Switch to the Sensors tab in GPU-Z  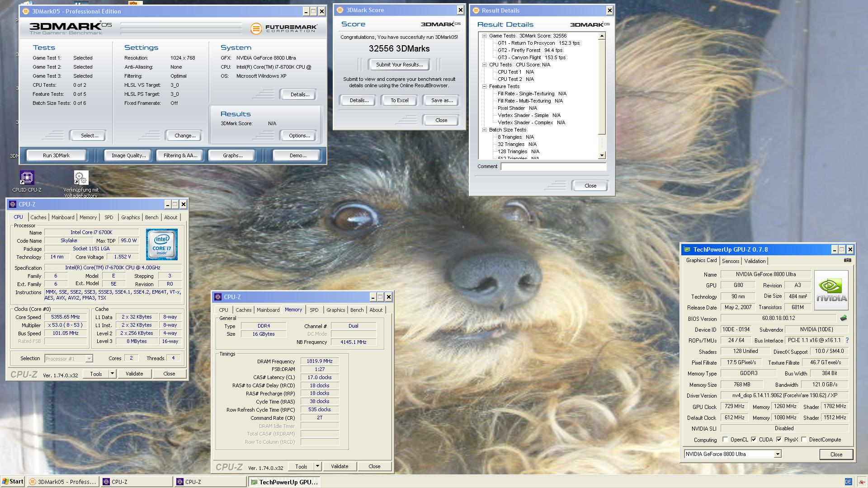[731, 261]
